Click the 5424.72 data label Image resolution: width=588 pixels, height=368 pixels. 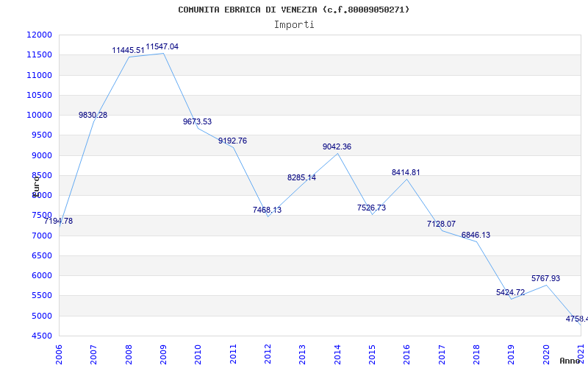[x=510, y=292]
